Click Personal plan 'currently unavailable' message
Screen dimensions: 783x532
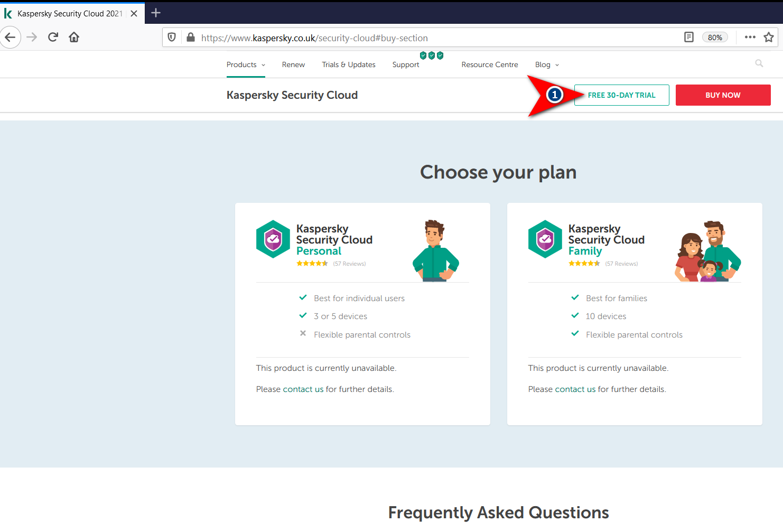point(326,368)
